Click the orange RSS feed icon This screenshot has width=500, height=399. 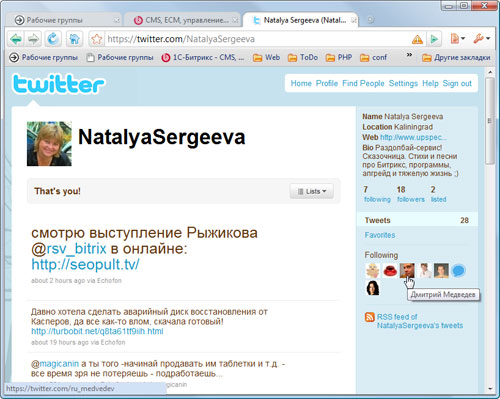click(x=370, y=317)
